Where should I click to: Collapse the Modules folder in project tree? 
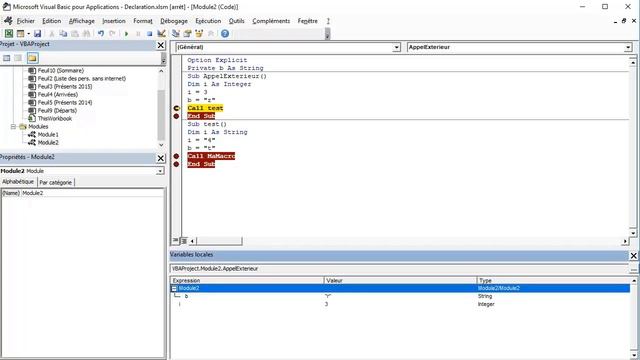[13, 127]
